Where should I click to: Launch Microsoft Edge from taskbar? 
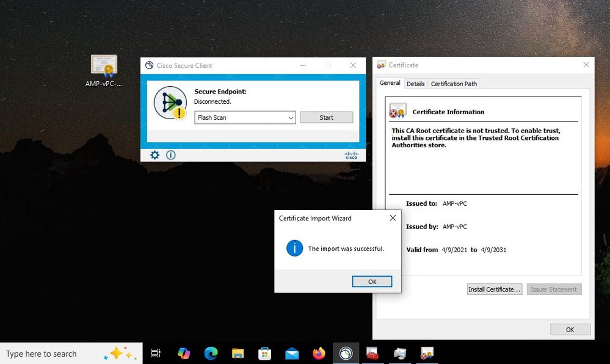pos(211,353)
